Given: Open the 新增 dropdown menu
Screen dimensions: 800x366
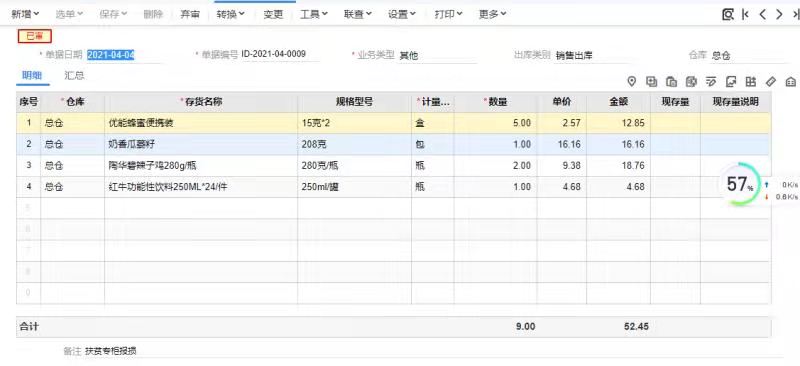Looking at the screenshot, I should pos(25,14).
